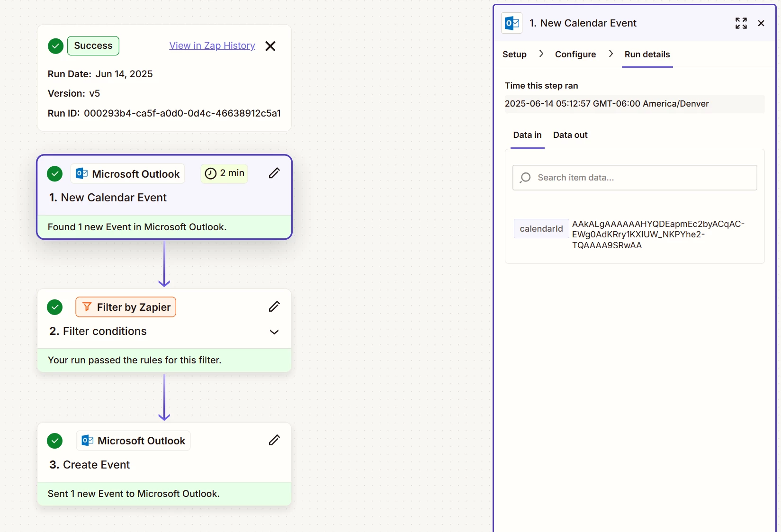Open View in Zap History link
The width and height of the screenshot is (781, 532).
click(212, 45)
